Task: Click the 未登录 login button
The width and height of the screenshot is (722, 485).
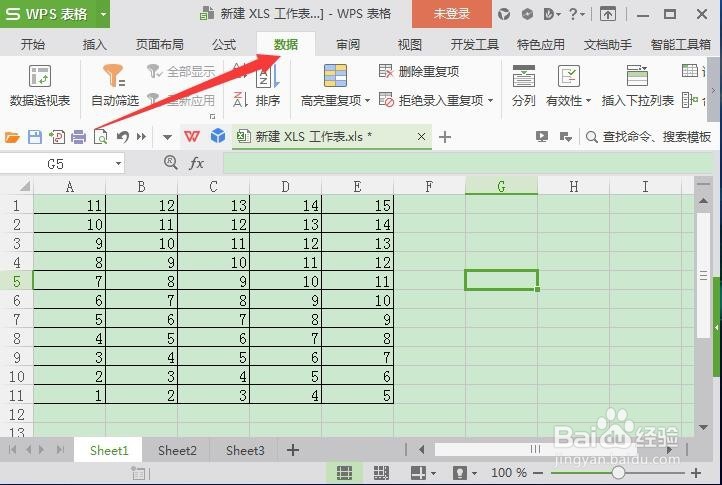Action: [x=451, y=14]
